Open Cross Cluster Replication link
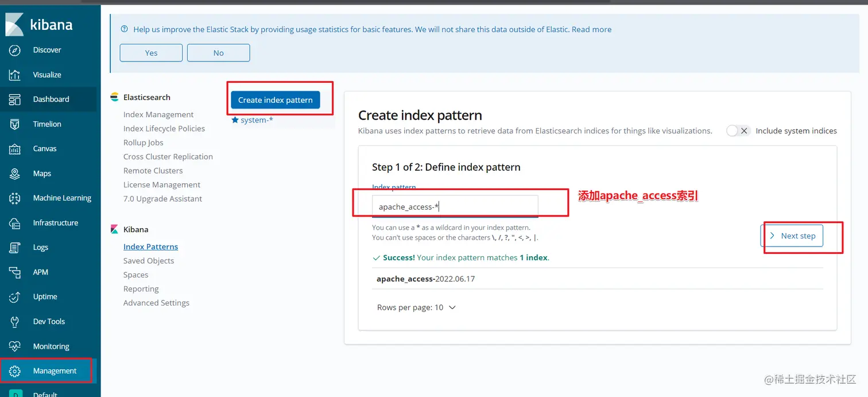The height and width of the screenshot is (397, 868). [168, 157]
